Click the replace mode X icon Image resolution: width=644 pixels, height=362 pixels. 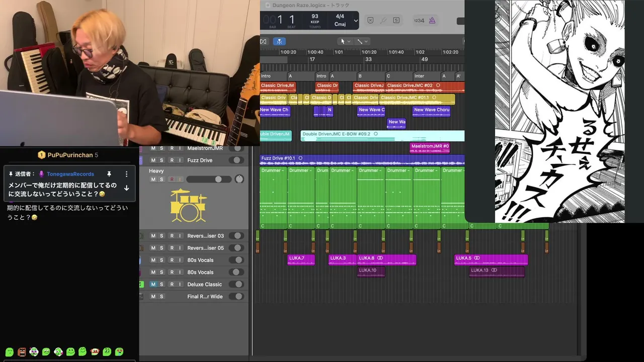click(370, 21)
